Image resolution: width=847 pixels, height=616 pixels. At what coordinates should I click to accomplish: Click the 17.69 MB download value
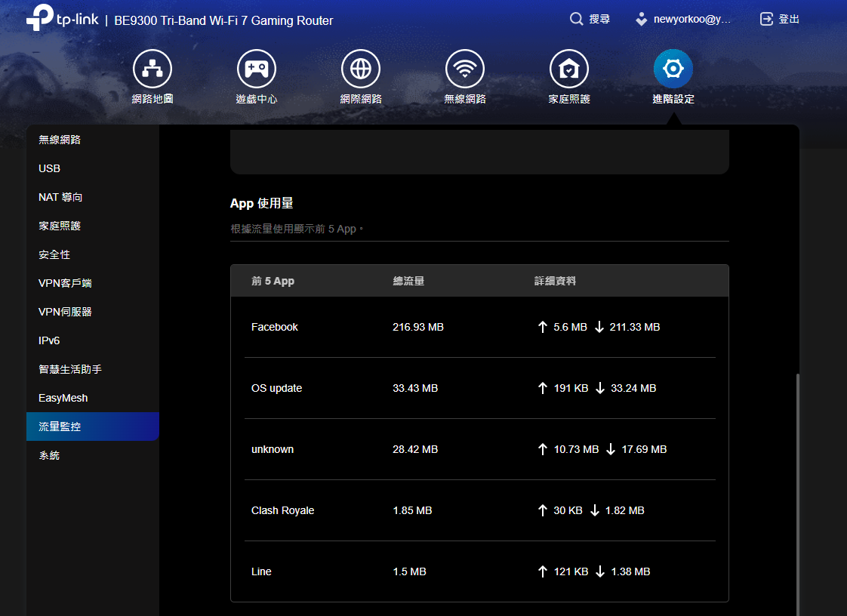[644, 449]
